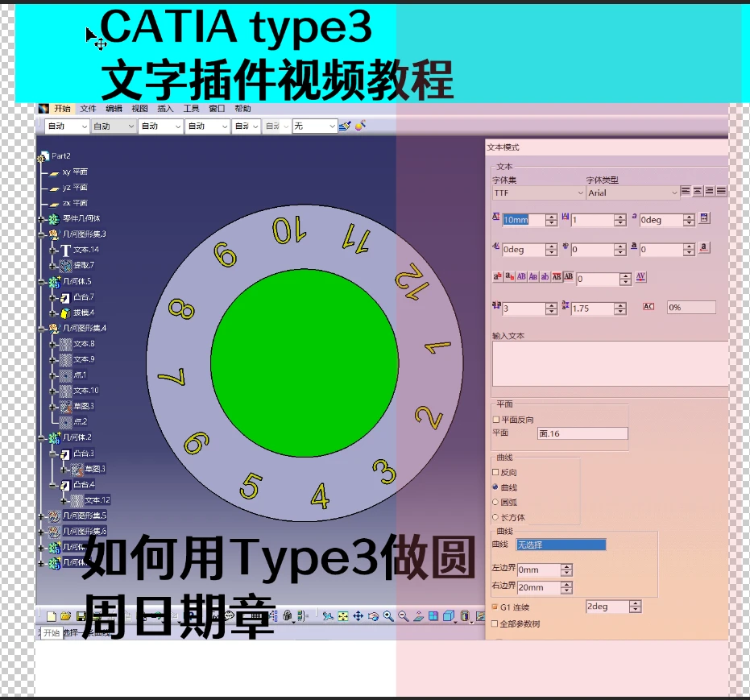This screenshot has height=700, width=750.
Task: Select the xy 平面 tree item
Action: click(x=75, y=172)
